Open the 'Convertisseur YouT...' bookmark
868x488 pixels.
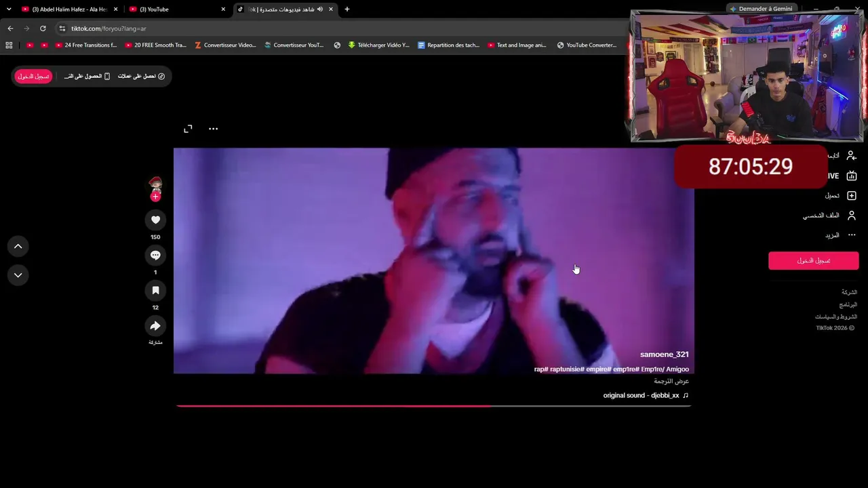[294, 45]
